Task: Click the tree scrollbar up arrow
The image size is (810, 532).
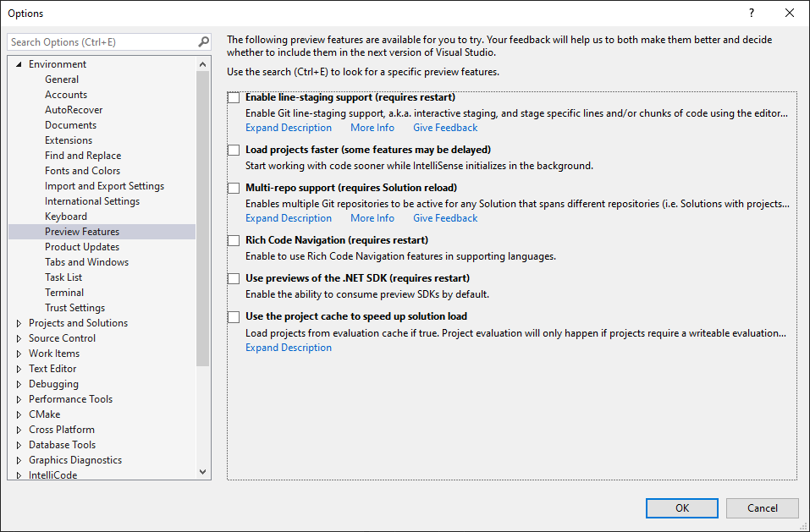Action: pos(202,64)
